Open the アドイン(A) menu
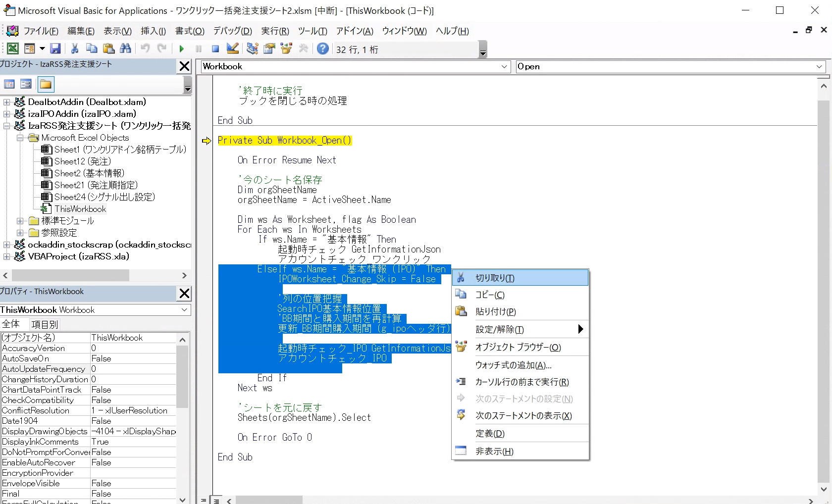 click(x=355, y=31)
